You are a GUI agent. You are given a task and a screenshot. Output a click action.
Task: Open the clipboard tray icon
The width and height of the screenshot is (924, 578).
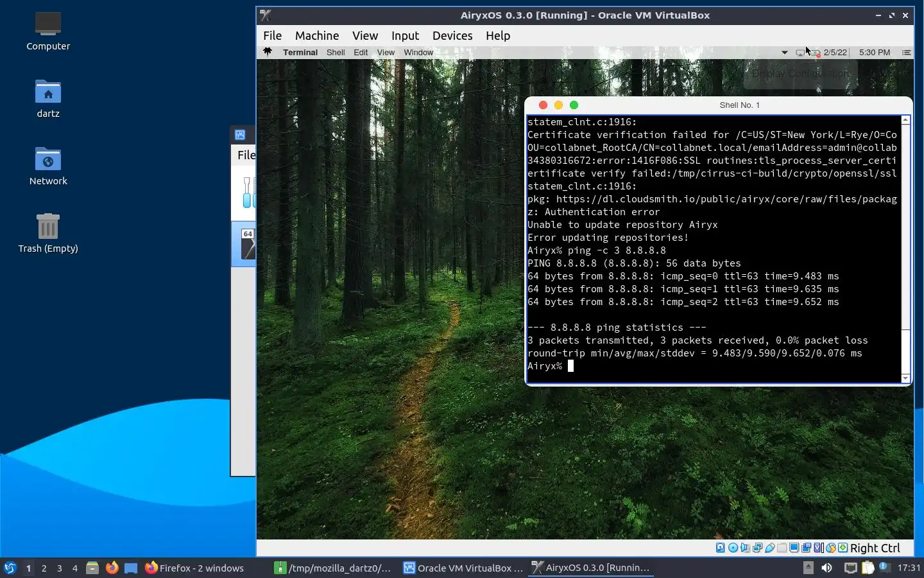(x=868, y=568)
